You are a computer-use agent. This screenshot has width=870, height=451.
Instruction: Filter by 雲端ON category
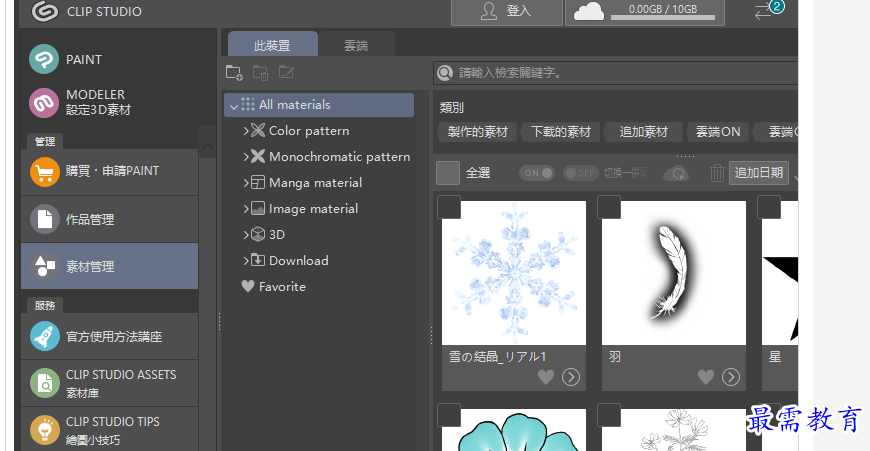click(x=718, y=132)
